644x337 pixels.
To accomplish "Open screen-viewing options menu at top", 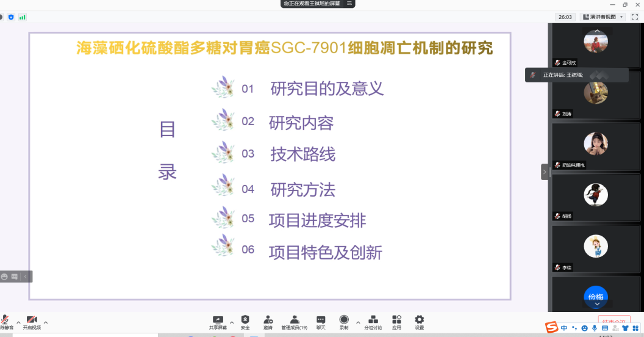I will (x=349, y=4).
